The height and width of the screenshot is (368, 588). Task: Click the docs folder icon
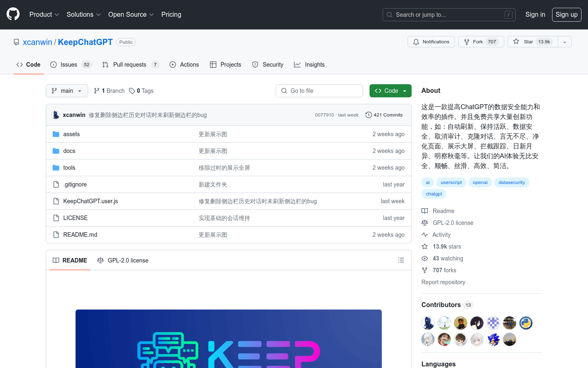click(56, 151)
